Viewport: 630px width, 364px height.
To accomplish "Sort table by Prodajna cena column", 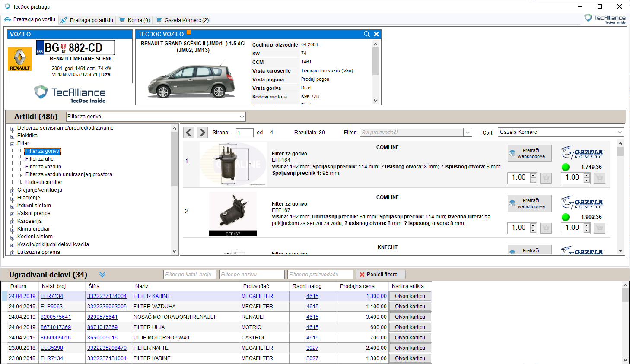I will (363, 286).
